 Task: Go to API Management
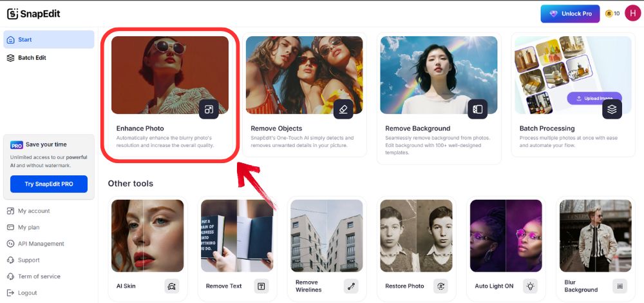tap(41, 244)
